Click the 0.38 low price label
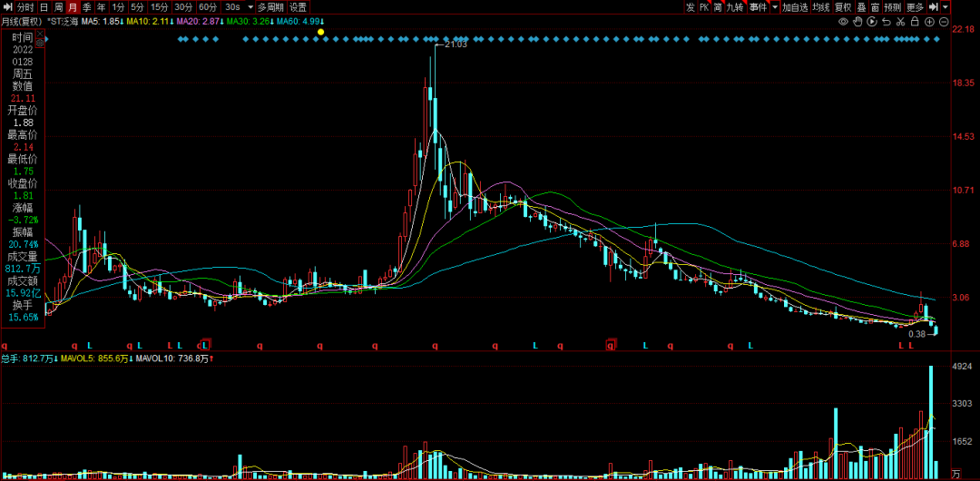 [916, 334]
